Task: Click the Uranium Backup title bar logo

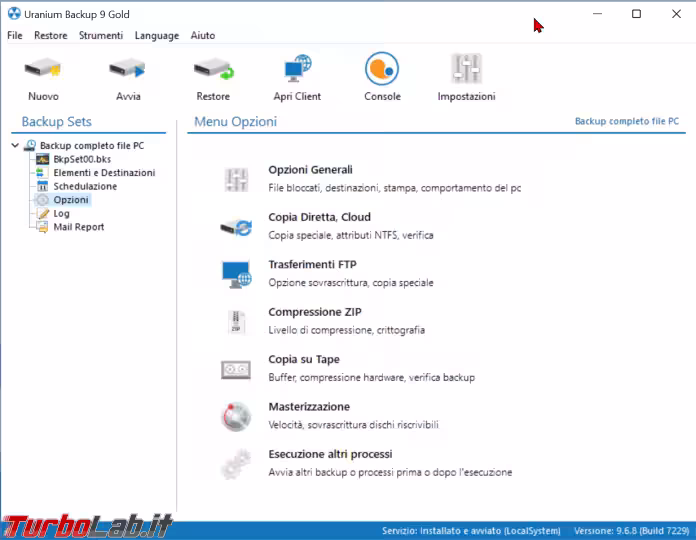Action: coord(14,14)
